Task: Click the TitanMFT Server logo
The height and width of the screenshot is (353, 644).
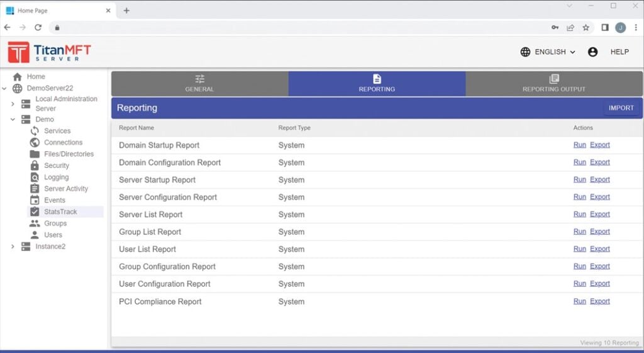Action: pyautogui.click(x=49, y=52)
